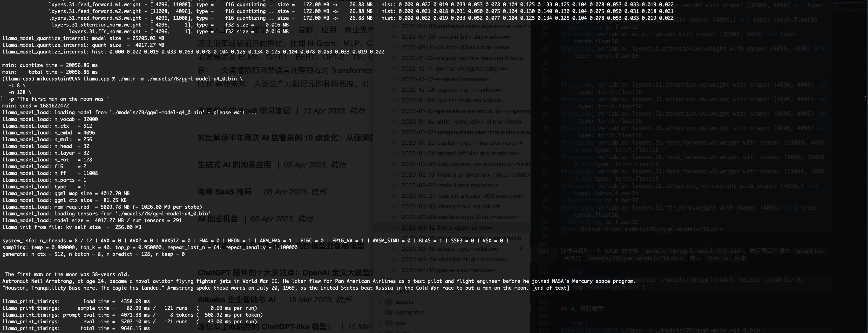Screen dimensions: 868x333
Task: Open 2023-02-27-captain-alibaba-999.markdown file
Action: [x=463, y=196]
